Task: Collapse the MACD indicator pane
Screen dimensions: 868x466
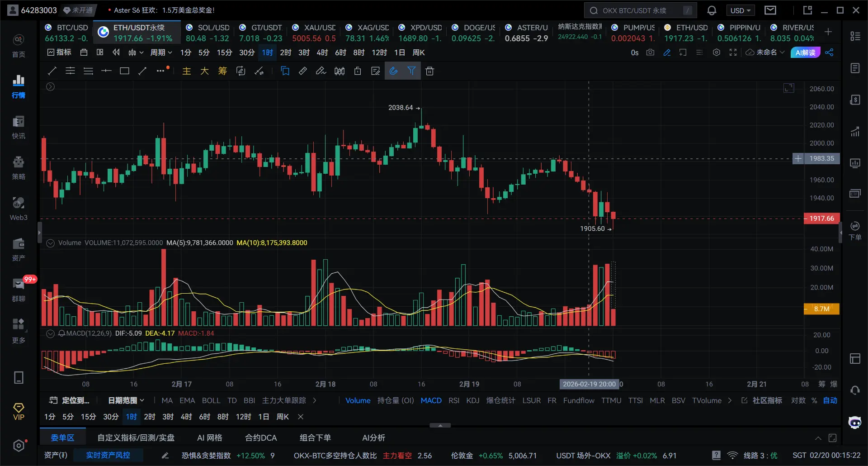Action: (x=51, y=333)
